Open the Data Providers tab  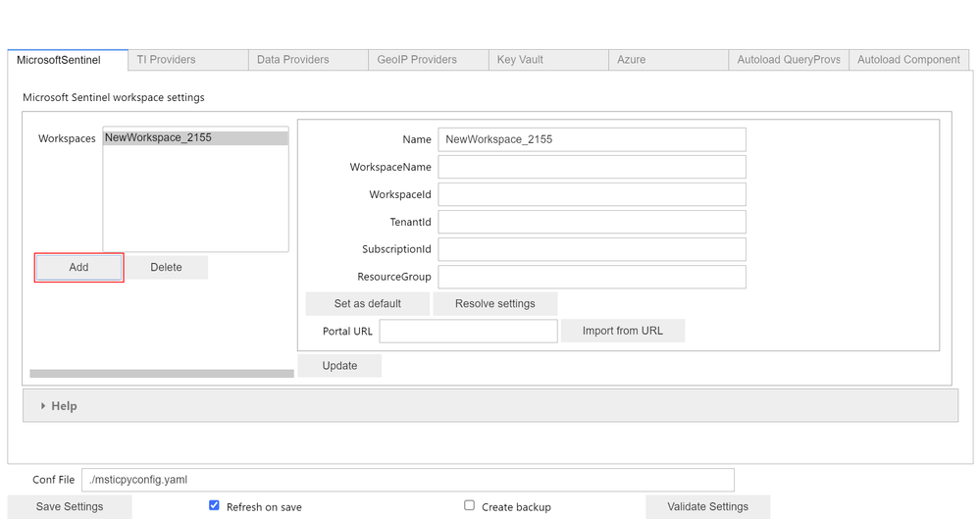[308, 60]
